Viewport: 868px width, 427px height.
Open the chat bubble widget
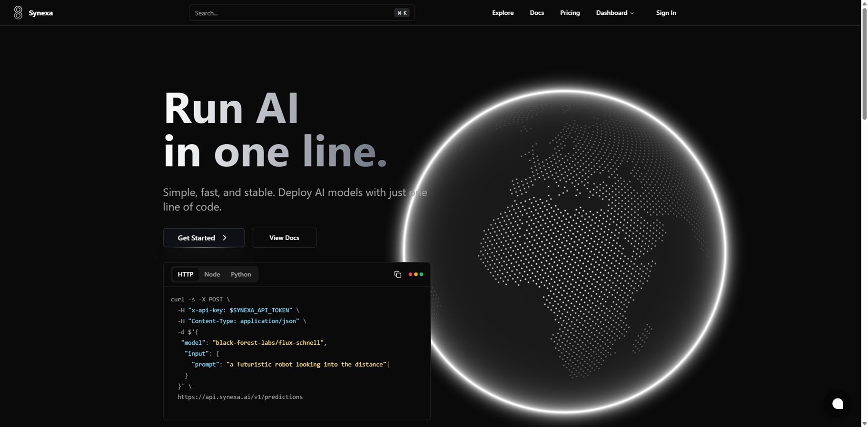click(x=838, y=404)
